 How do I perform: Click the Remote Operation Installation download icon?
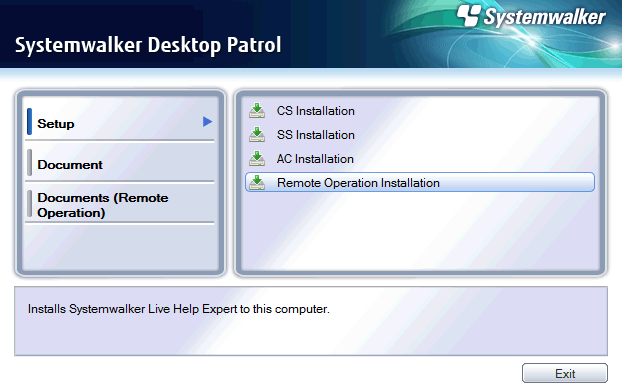point(257,182)
